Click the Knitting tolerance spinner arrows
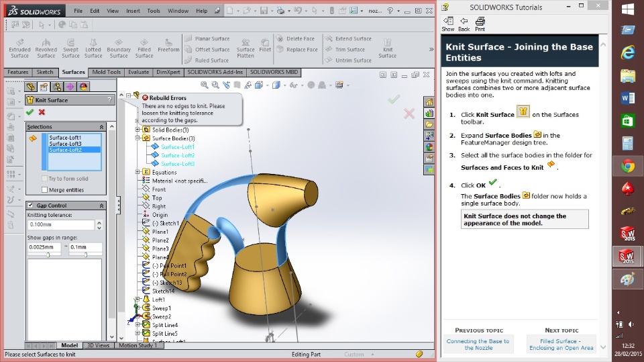The image size is (644, 362). pyautogui.click(x=99, y=224)
